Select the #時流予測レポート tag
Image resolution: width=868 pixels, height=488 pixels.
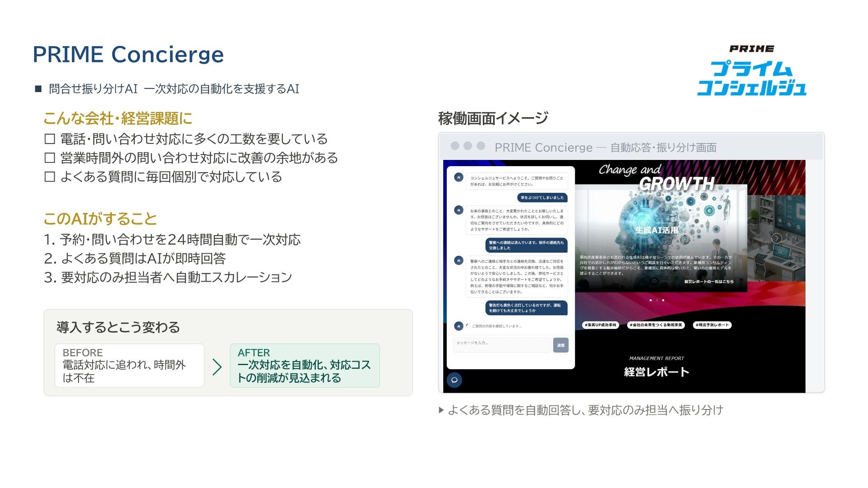(712, 325)
